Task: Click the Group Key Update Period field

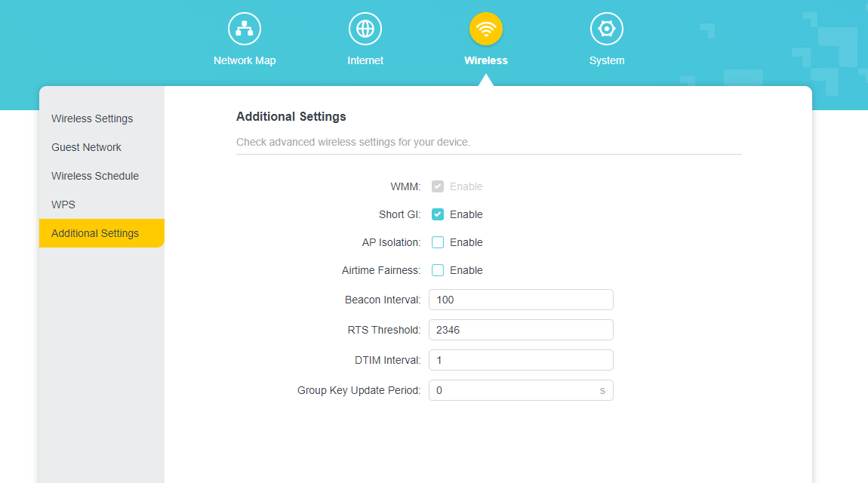Action: [x=513, y=390]
